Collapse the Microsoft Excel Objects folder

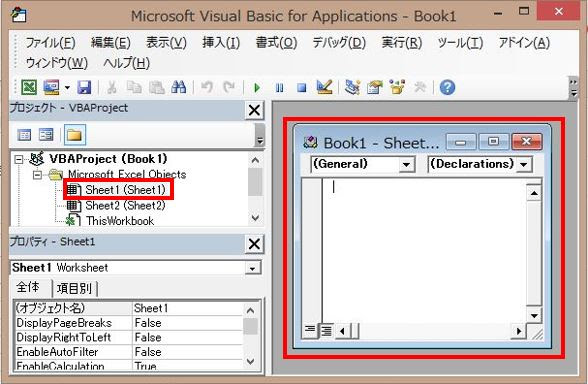click(37, 175)
